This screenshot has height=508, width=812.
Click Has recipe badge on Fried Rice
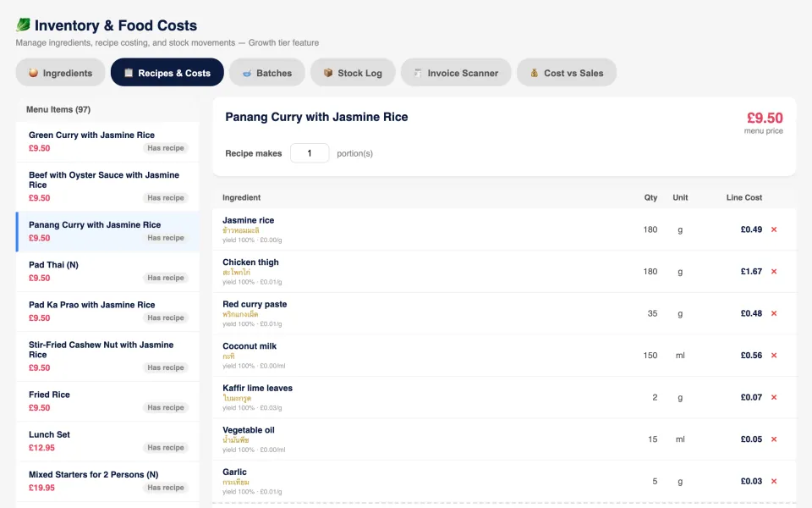pyautogui.click(x=166, y=408)
